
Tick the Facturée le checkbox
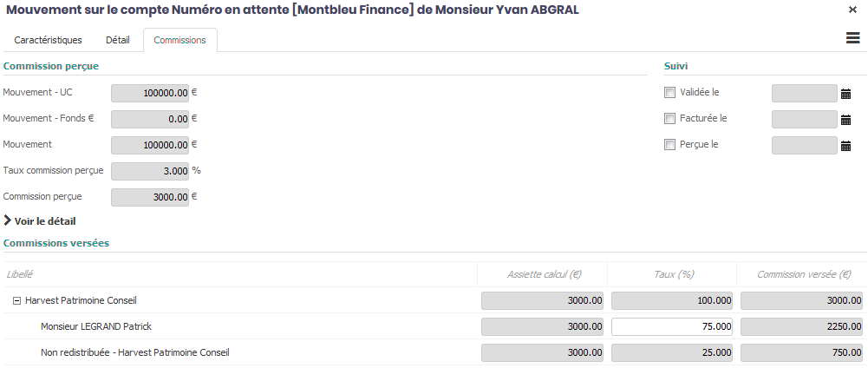pos(669,119)
